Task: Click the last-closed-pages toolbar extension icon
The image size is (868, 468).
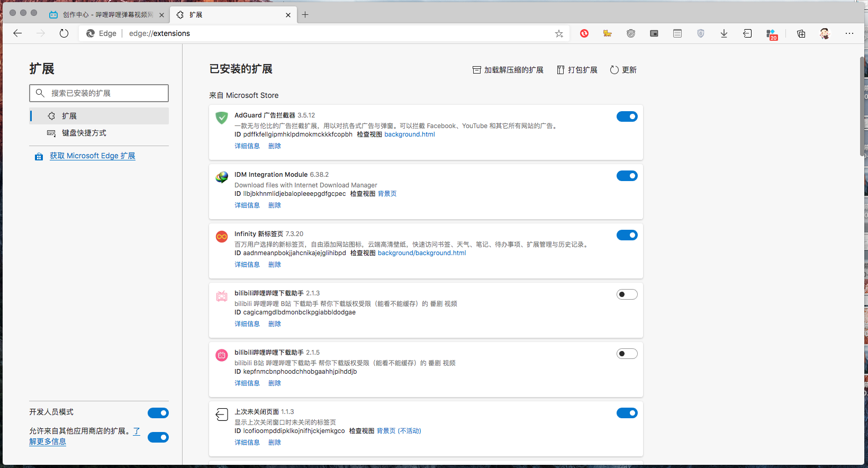Action: tap(747, 33)
